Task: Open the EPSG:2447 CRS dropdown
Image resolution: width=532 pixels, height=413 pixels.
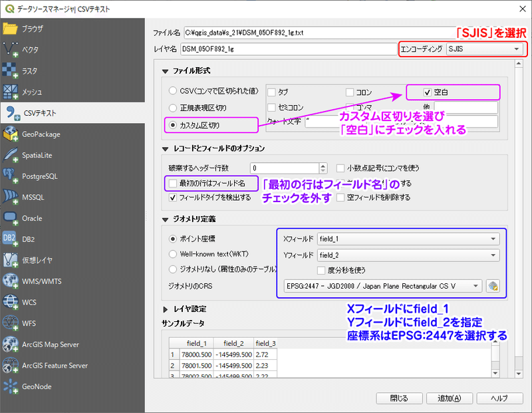Action: coord(383,286)
